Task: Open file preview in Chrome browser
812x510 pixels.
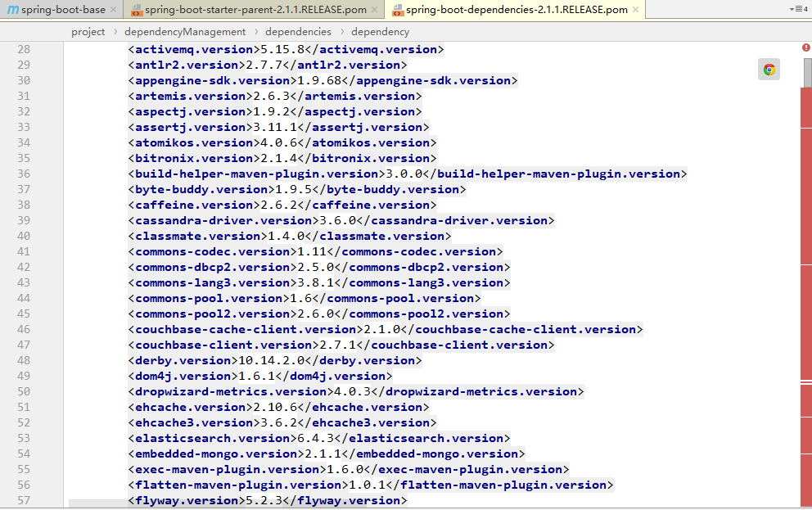Action: 769,70
